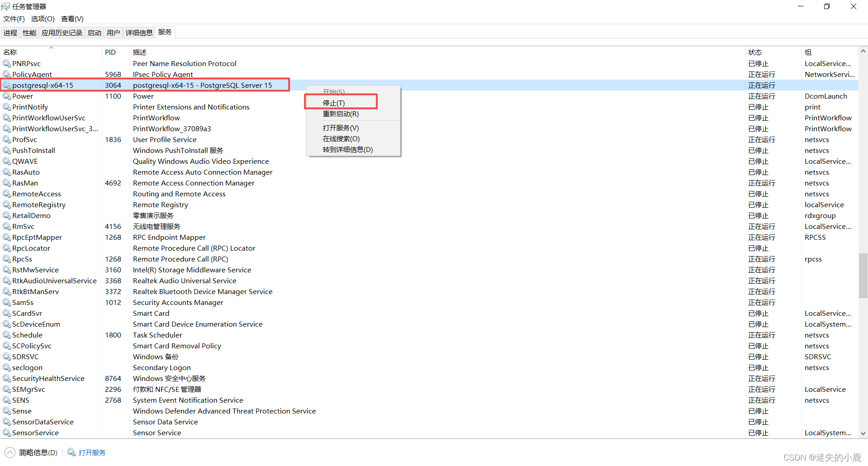Screen dimensions: 868x466
Task: Sort services by 组 column header
Action: click(830, 52)
